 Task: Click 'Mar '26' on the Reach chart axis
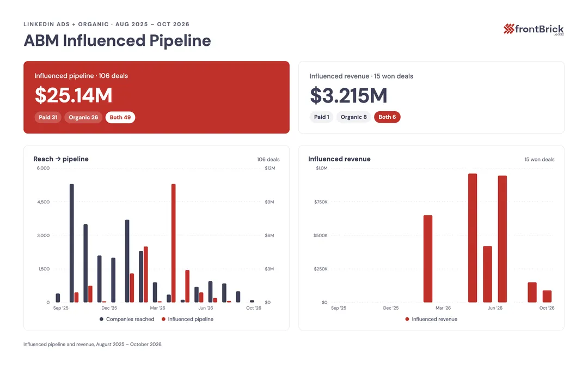pyautogui.click(x=157, y=308)
